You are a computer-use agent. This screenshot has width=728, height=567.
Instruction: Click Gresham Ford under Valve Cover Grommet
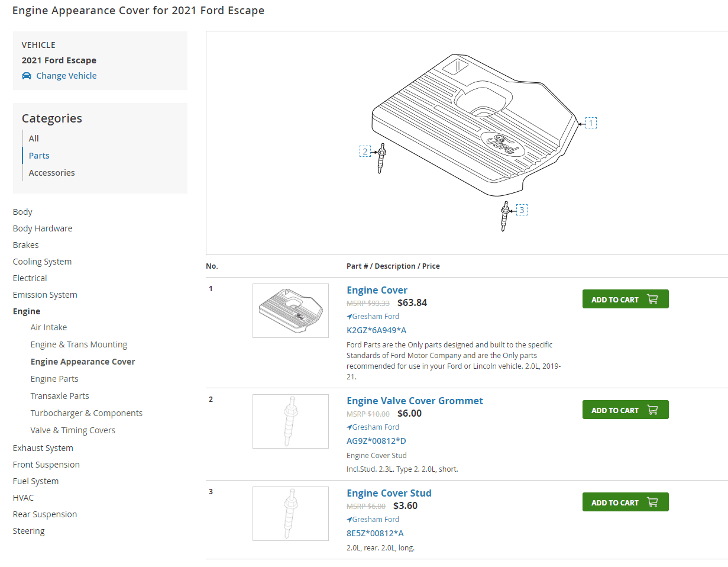pyautogui.click(x=376, y=427)
